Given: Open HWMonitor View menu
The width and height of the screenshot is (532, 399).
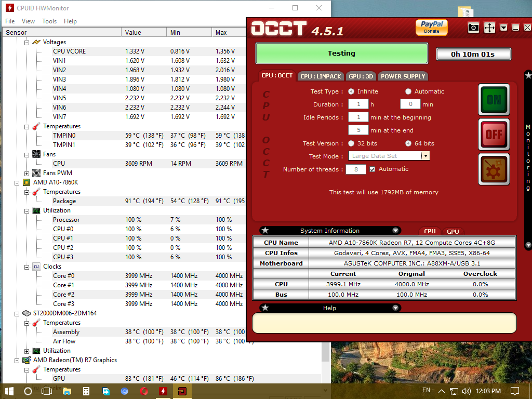Looking at the screenshot, I should pos(28,21).
